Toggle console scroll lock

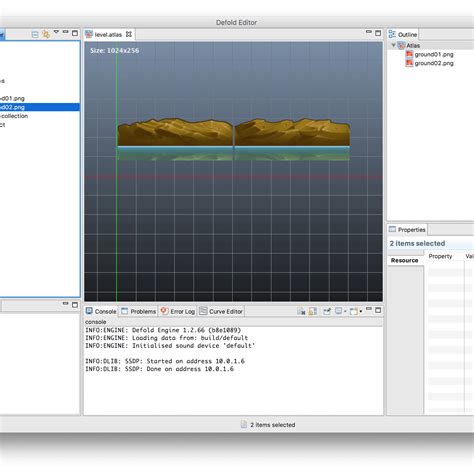pos(313,311)
